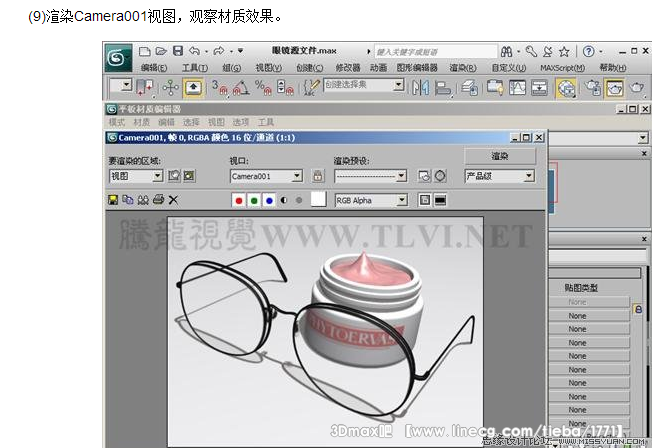Open the 渲染(R) menu in main menu bar

tap(463, 67)
